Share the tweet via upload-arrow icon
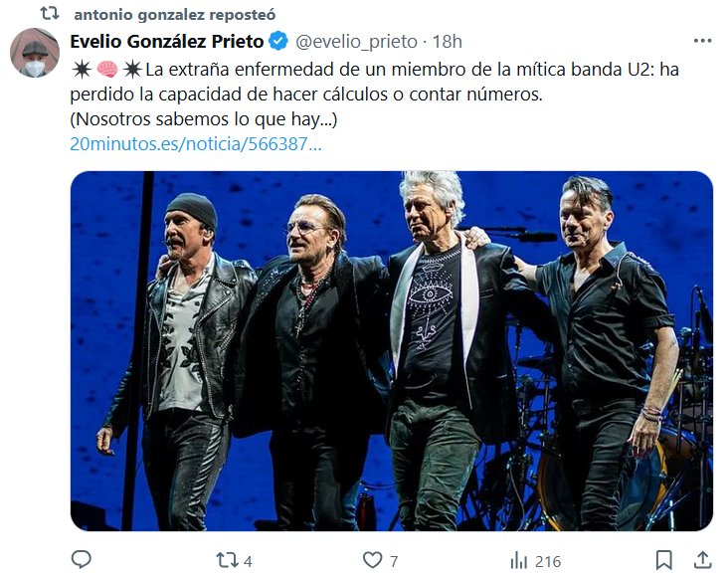 click(x=703, y=560)
